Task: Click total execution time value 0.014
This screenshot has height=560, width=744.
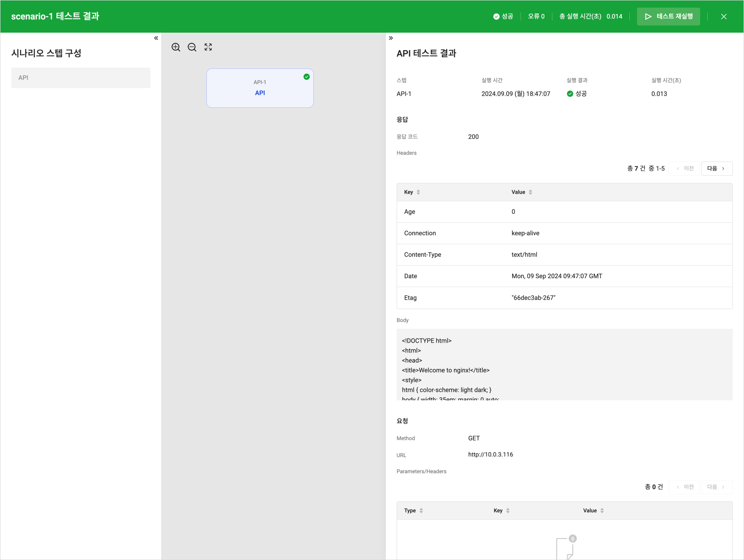Action: click(614, 17)
